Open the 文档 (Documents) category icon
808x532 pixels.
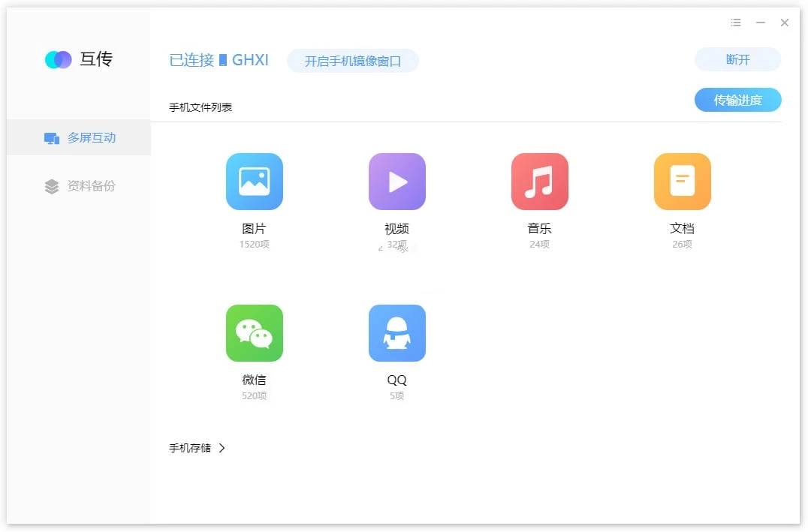tap(682, 180)
